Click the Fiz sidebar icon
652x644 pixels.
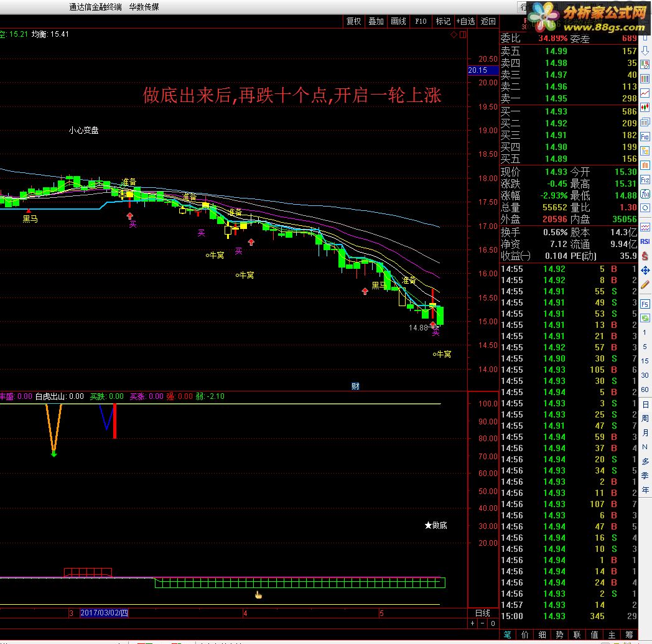645,180
